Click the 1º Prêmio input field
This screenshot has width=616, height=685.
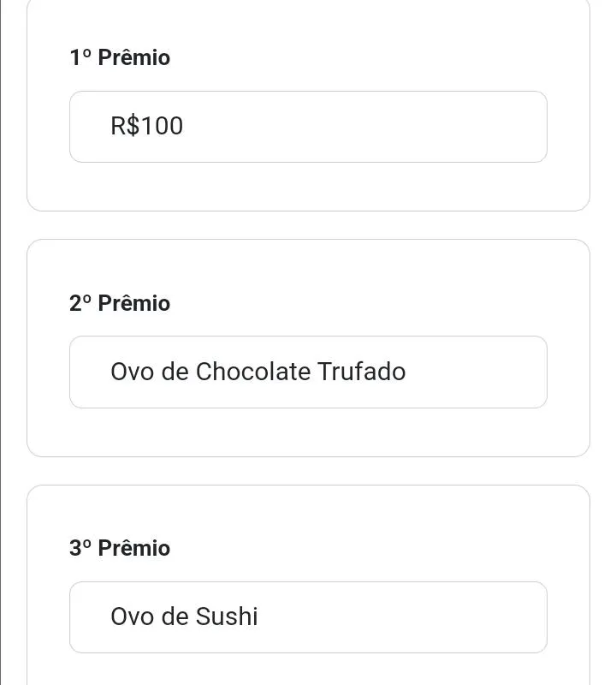point(308,127)
